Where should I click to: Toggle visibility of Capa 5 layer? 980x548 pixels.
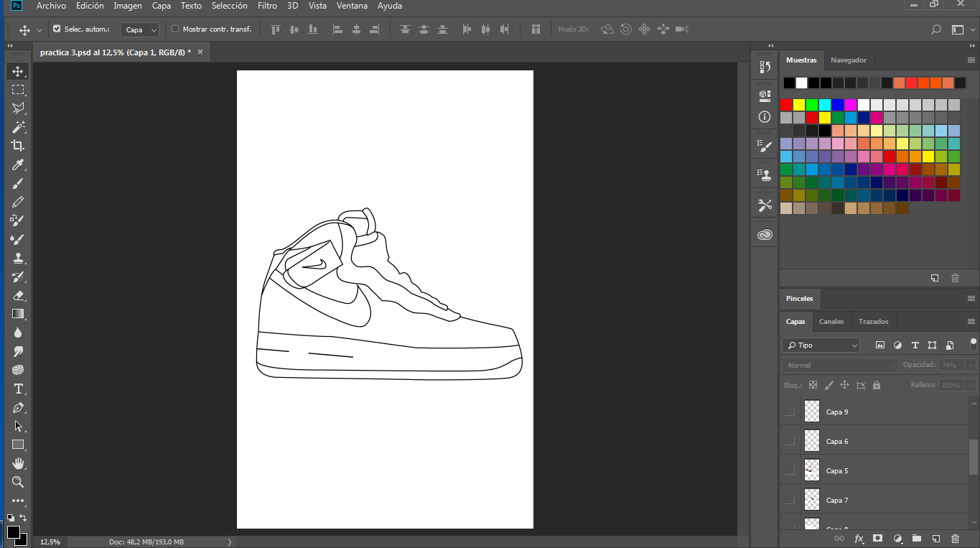790,470
